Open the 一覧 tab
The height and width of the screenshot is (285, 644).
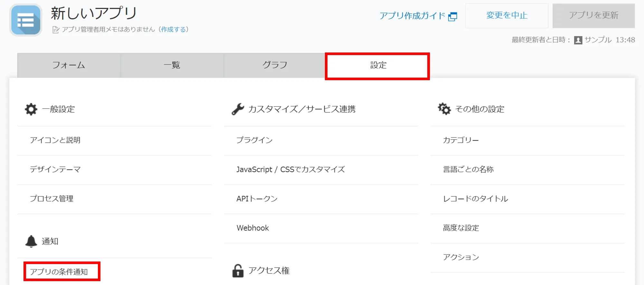click(x=172, y=65)
